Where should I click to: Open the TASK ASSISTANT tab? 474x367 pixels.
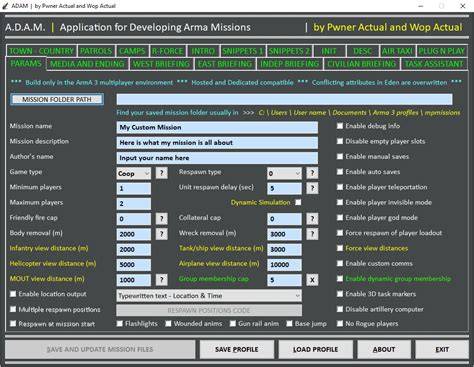click(434, 64)
